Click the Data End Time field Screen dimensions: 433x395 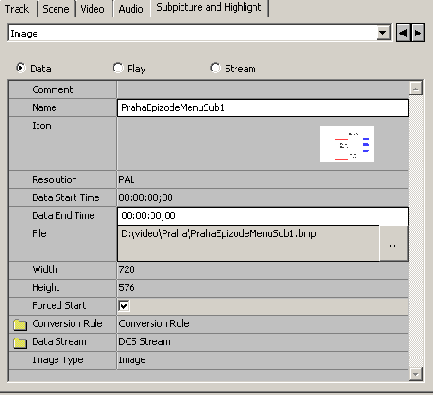[263, 216]
